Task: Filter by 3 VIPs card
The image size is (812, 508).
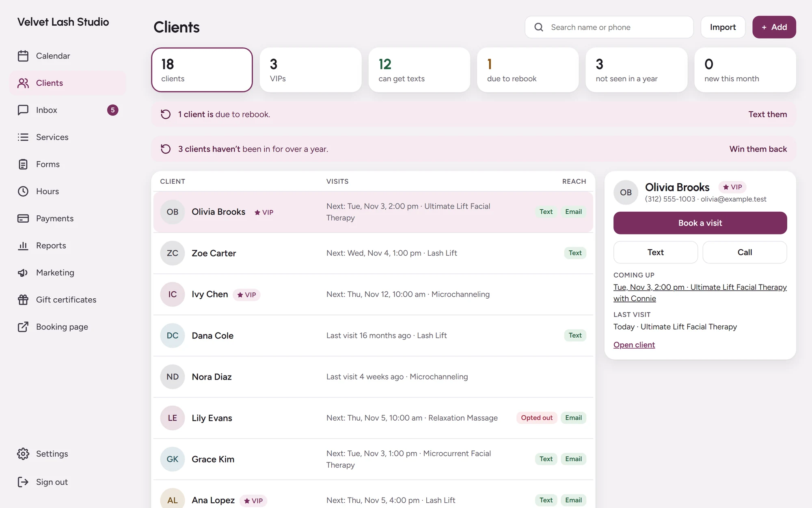Action: click(x=311, y=70)
